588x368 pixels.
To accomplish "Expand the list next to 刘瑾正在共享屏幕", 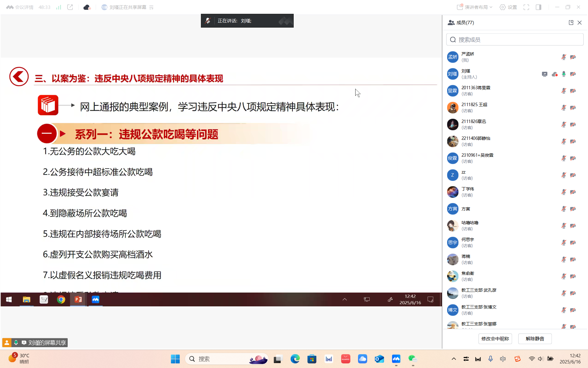I will pos(151,7).
